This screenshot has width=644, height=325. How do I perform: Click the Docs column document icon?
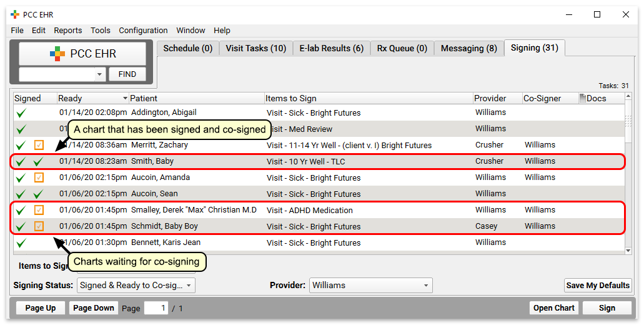pos(582,98)
